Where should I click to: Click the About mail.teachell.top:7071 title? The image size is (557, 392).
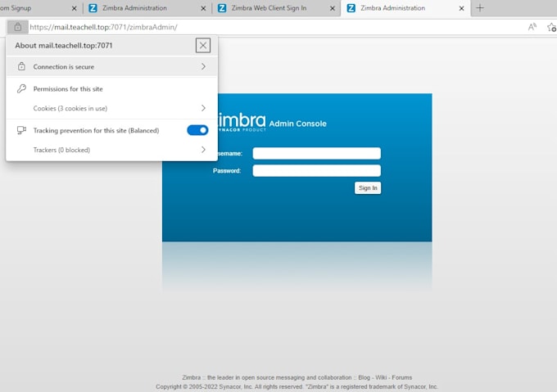click(64, 45)
